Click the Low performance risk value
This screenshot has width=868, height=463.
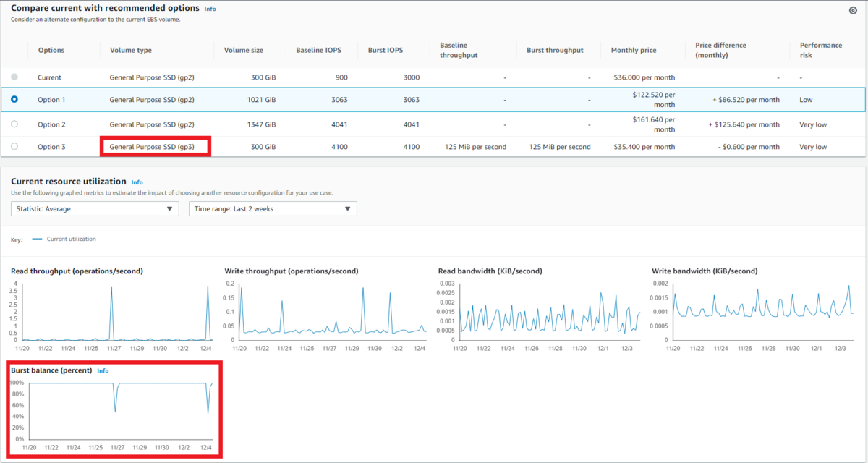point(807,99)
